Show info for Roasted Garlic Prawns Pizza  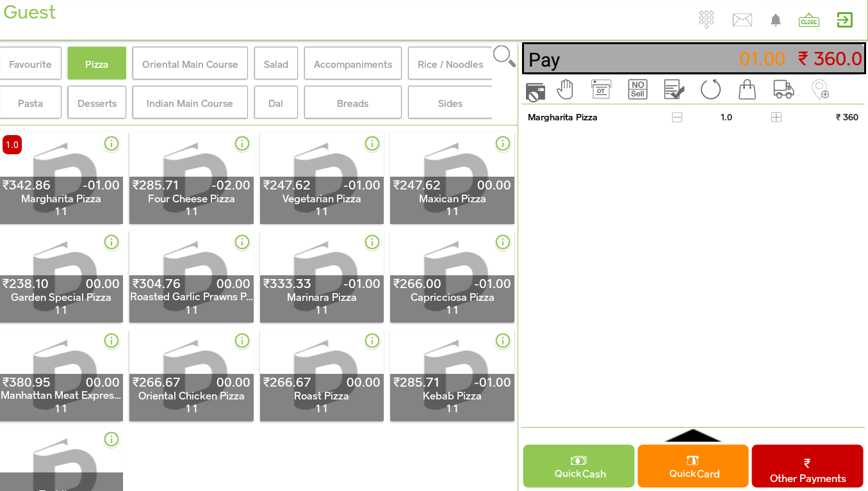(242, 242)
